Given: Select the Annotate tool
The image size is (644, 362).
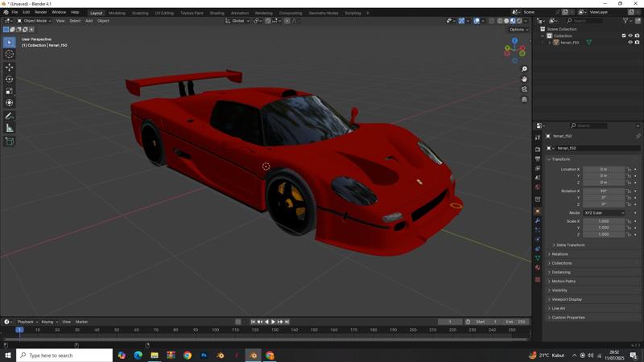Looking at the screenshot, I should [x=10, y=117].
